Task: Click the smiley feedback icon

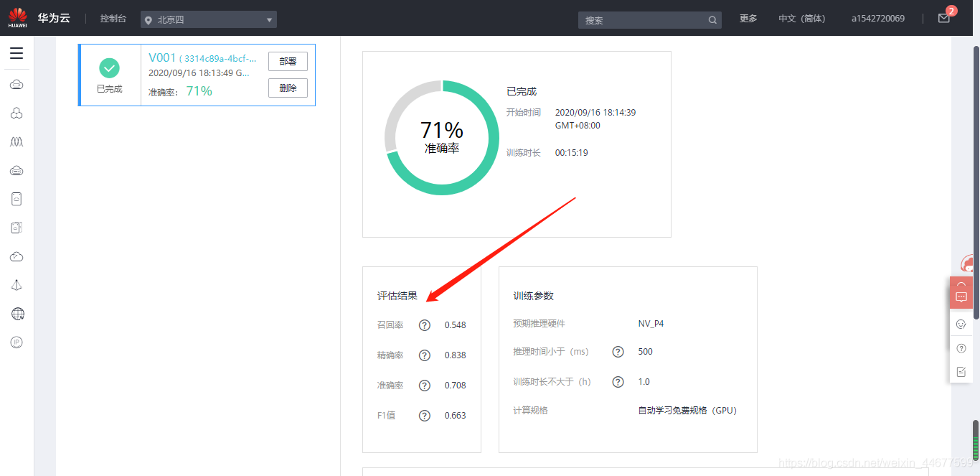Action: [x=961, y=325]
